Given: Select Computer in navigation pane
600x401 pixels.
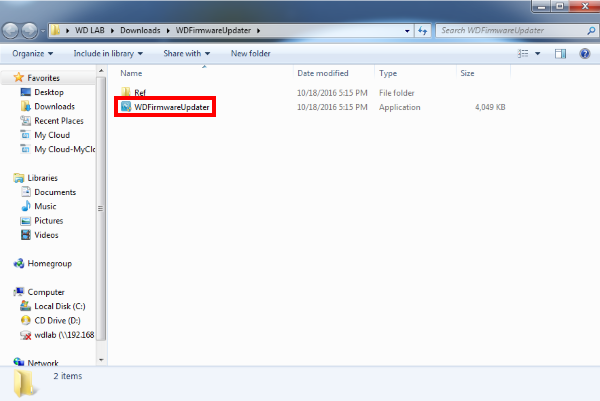Looking at the screenshot, I should point(46,292).
